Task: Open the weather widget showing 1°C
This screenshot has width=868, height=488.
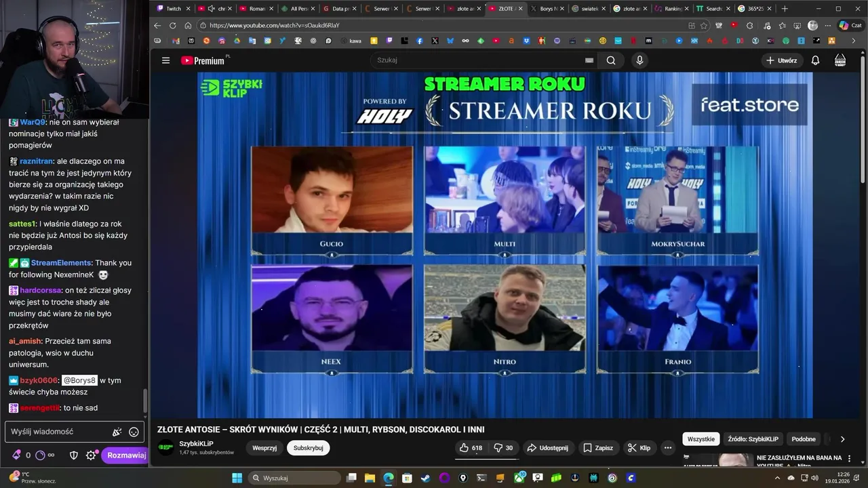Action: (x=32, y=478)
